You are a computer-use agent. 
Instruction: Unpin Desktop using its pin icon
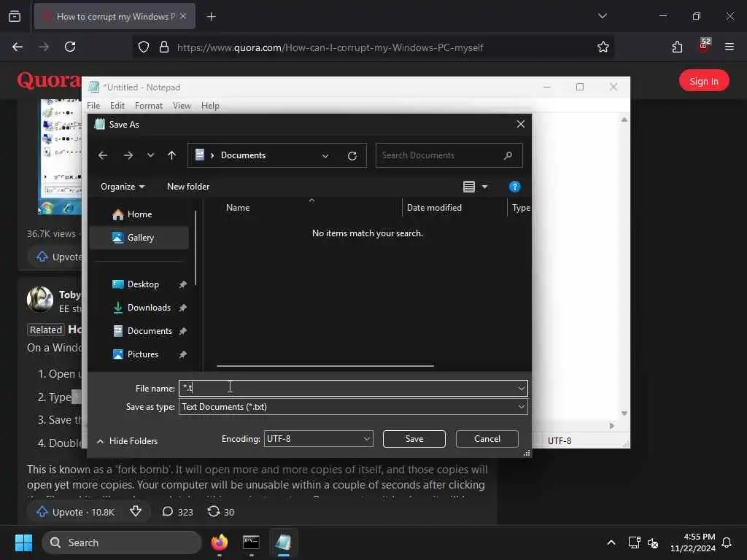(182, 285)
